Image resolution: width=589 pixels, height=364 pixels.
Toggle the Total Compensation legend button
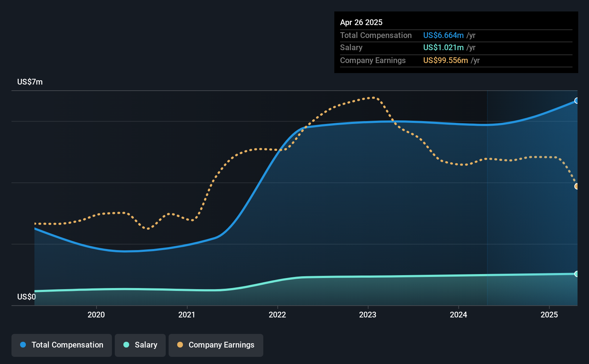pyautogui.click(x=62, y=345)
